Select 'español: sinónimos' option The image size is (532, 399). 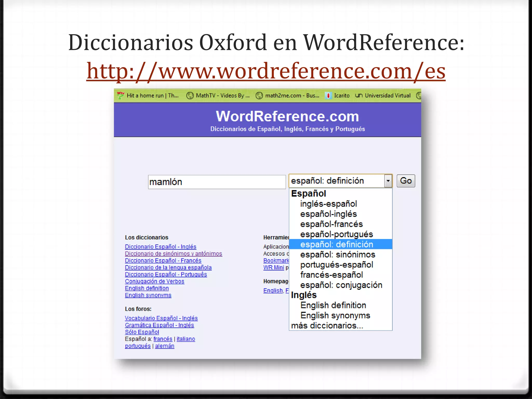pos(341,255)
